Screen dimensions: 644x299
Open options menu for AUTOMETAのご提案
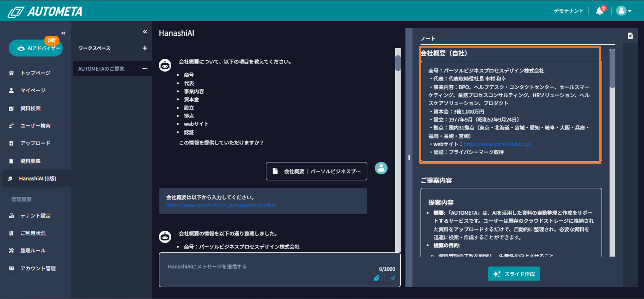coord(145,68)
